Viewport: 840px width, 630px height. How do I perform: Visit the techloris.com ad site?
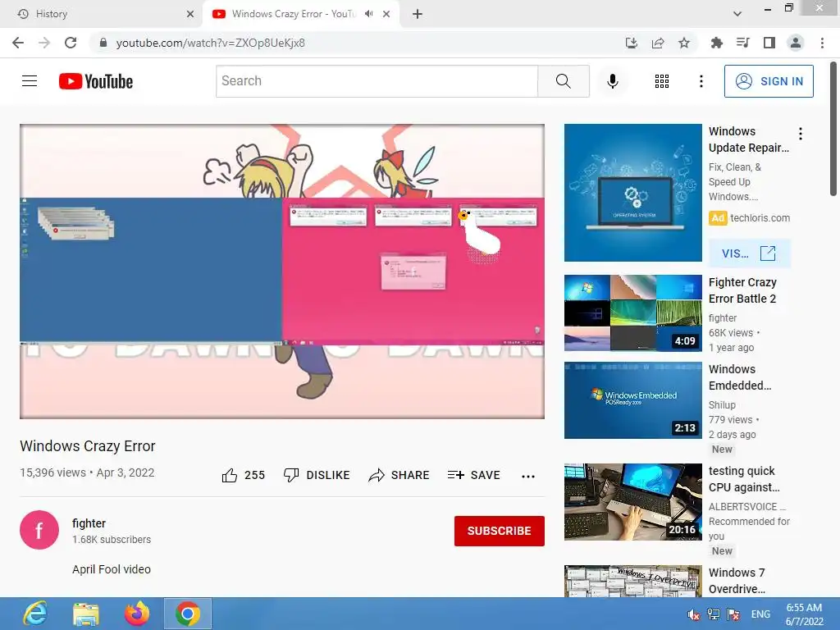(750, 253)
